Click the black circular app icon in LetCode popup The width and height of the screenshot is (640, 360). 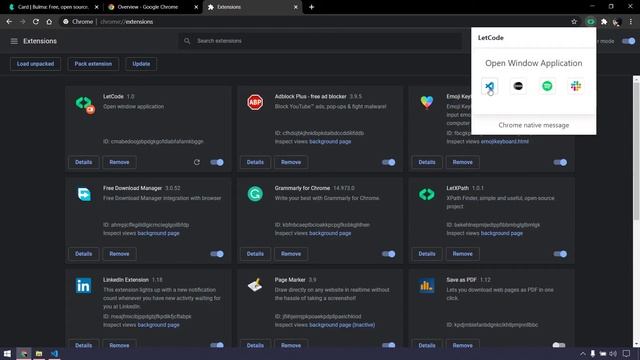click(518, 86)
